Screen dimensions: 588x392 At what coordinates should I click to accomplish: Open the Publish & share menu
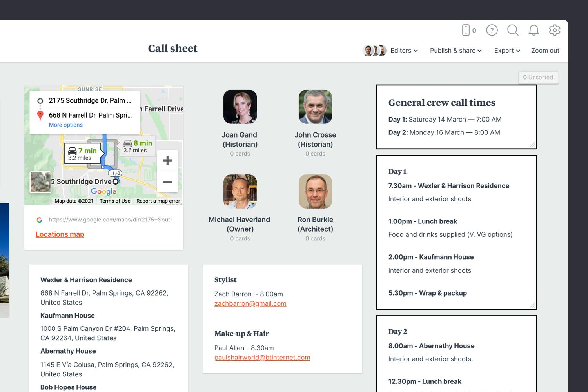(x=456, y=51)
